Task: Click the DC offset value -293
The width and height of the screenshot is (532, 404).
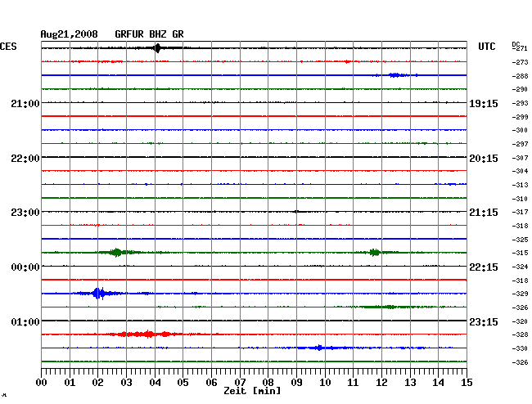Action: point(520,103)
